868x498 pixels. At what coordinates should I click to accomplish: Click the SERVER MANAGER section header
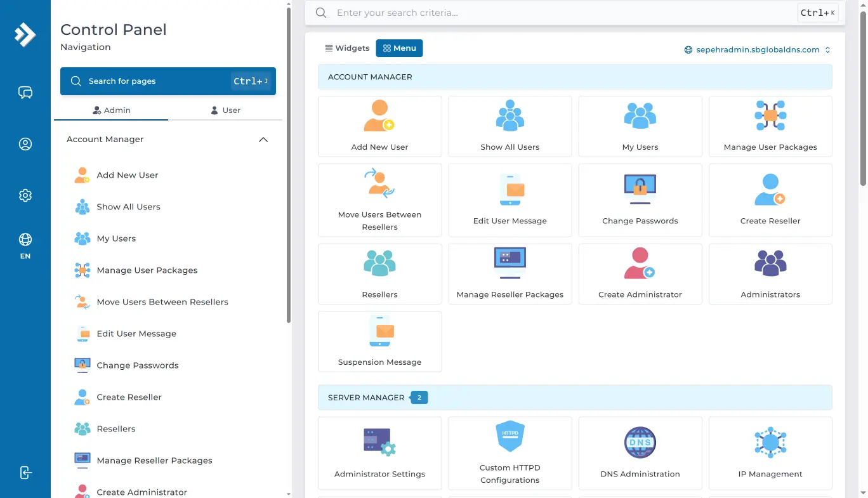coord(575,398)
